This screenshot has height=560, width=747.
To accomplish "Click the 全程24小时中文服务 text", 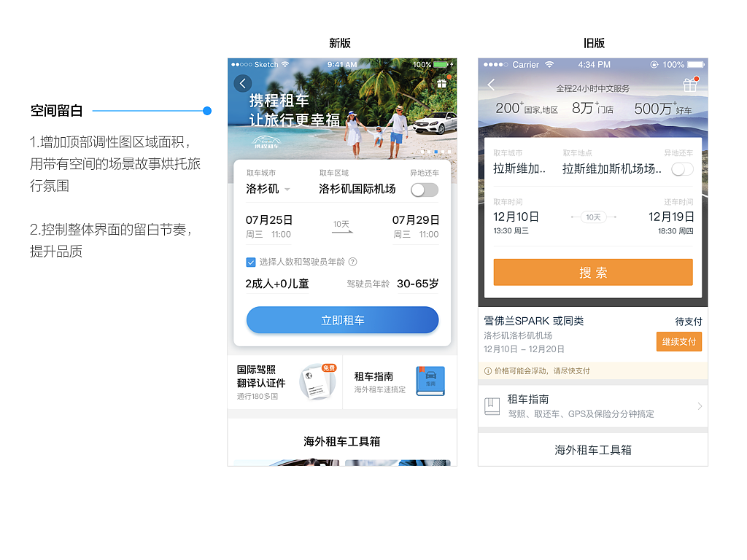I will 592,88.
